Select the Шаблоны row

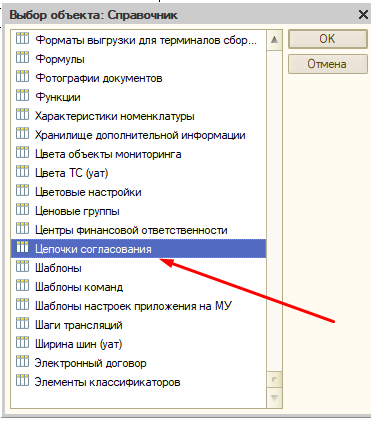pos(138,268)
